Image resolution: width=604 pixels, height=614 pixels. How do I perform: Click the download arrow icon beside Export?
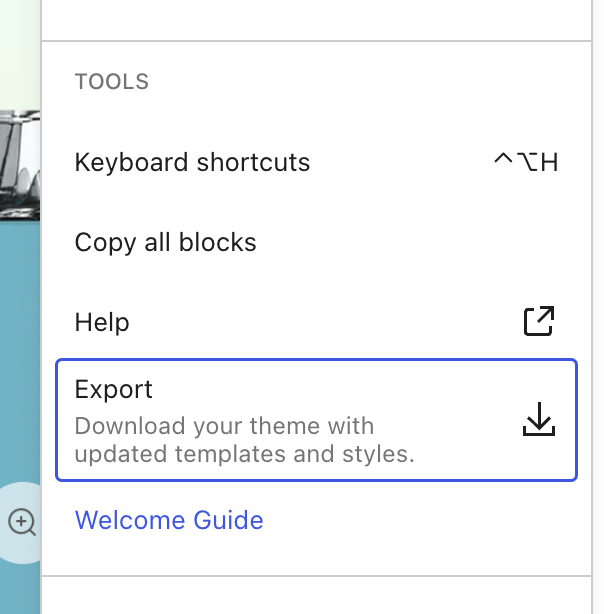coord(539,419)
